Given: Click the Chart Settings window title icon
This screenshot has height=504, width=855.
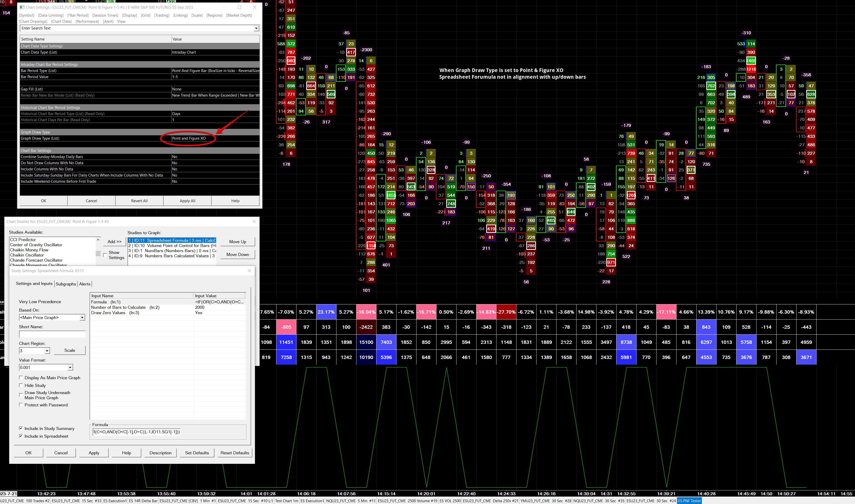Looking at the screenshot, I should click(22, 7).
